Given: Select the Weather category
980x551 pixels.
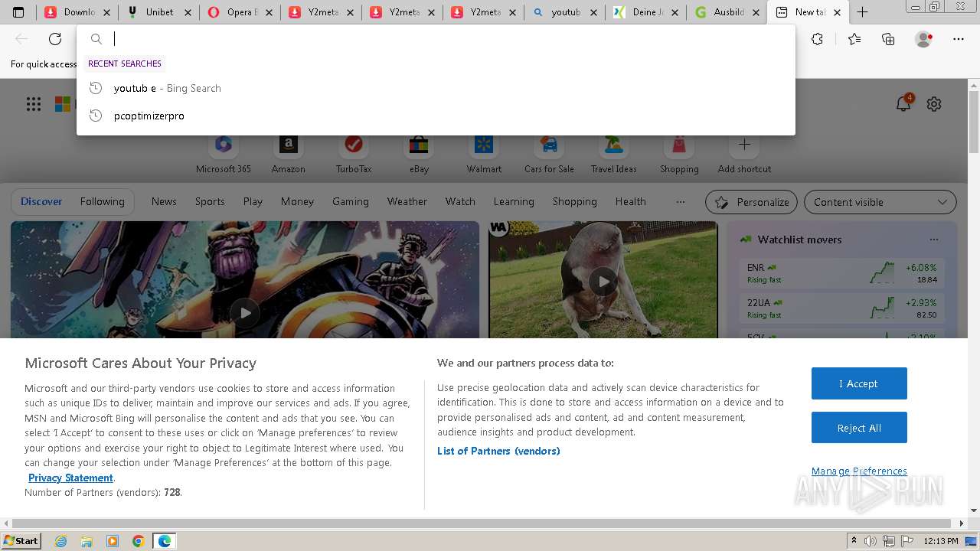Looking at the screenshot, I should [407, 201].
